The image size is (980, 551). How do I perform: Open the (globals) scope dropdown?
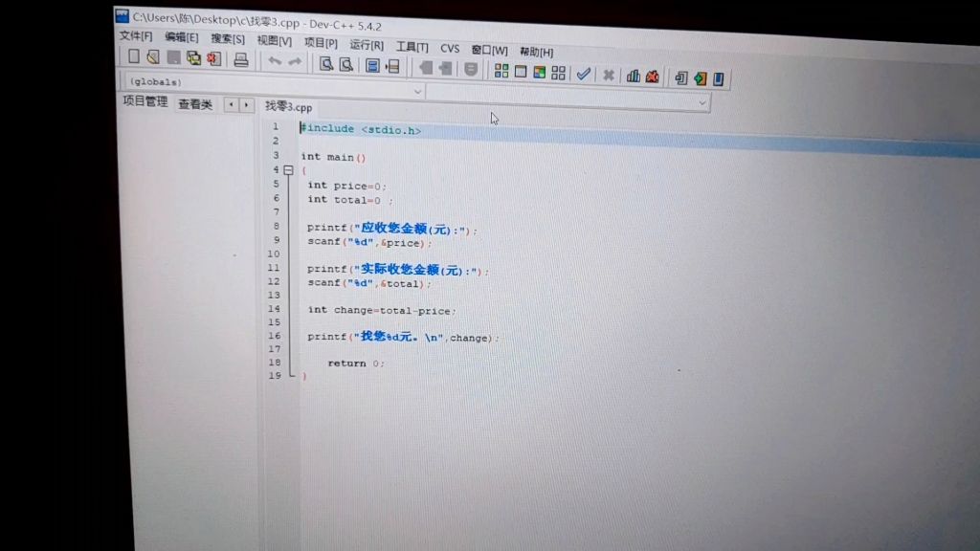tap(417, 91)
